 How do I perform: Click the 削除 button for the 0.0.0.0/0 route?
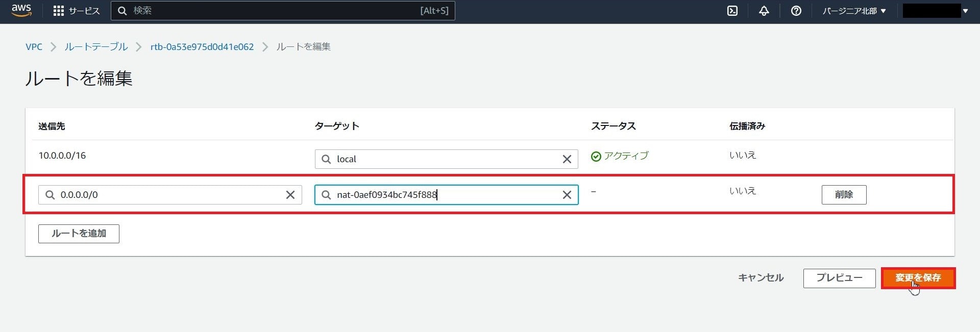(844, 195)
